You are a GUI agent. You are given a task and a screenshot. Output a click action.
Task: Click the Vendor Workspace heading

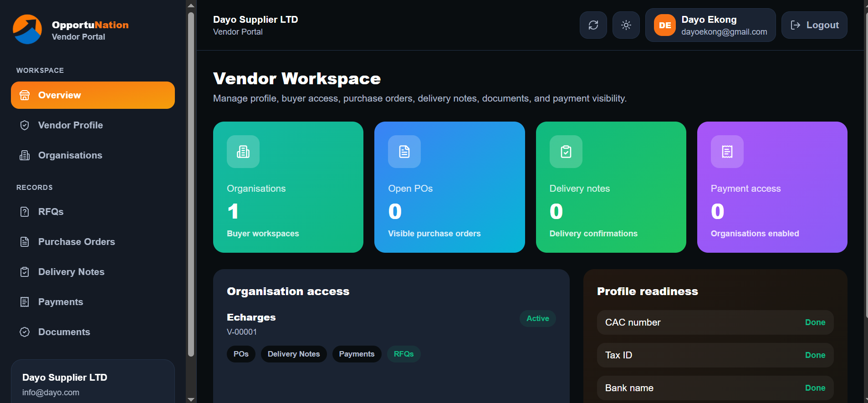tap(297, 79)
